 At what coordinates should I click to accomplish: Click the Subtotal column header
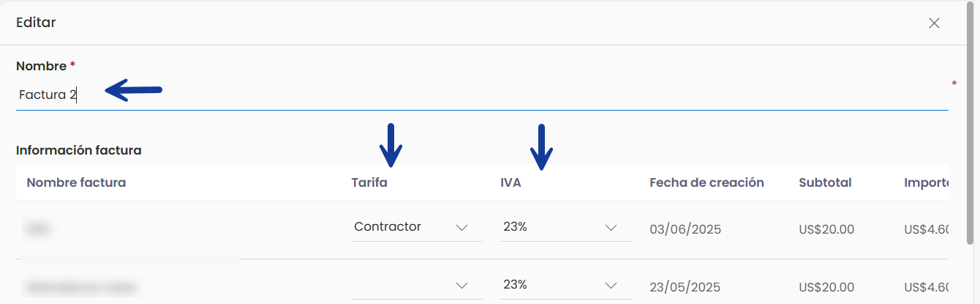pyautogui.click(x=825, y=182)
